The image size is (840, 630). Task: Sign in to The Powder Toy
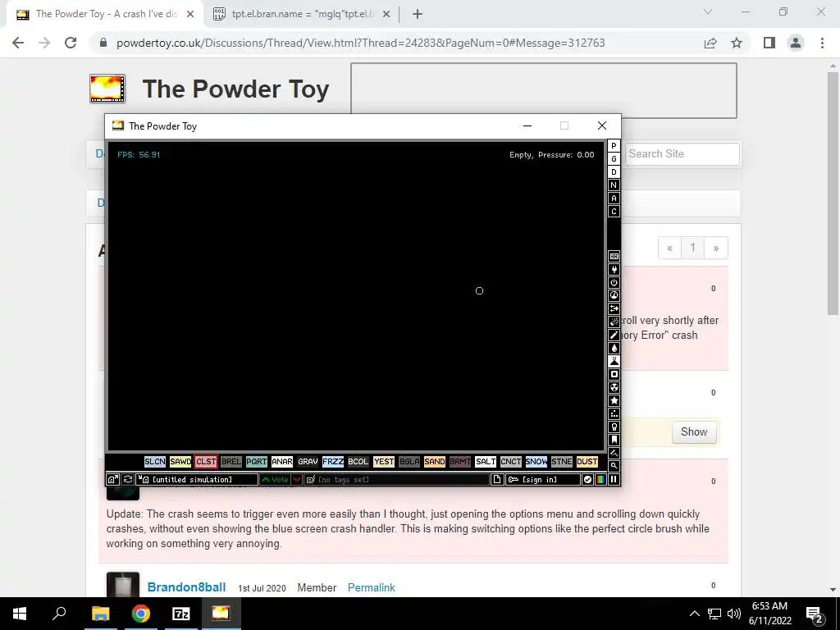pos(543,479)
